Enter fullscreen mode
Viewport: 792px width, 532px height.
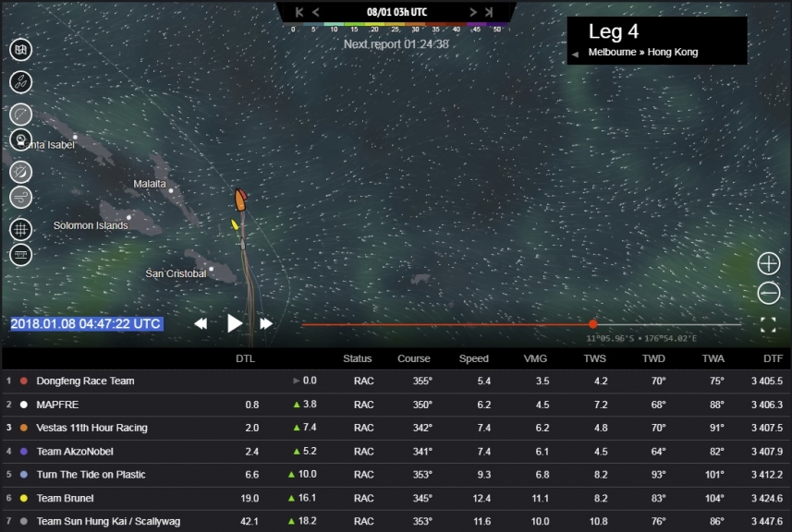click(x=768, y=324)
